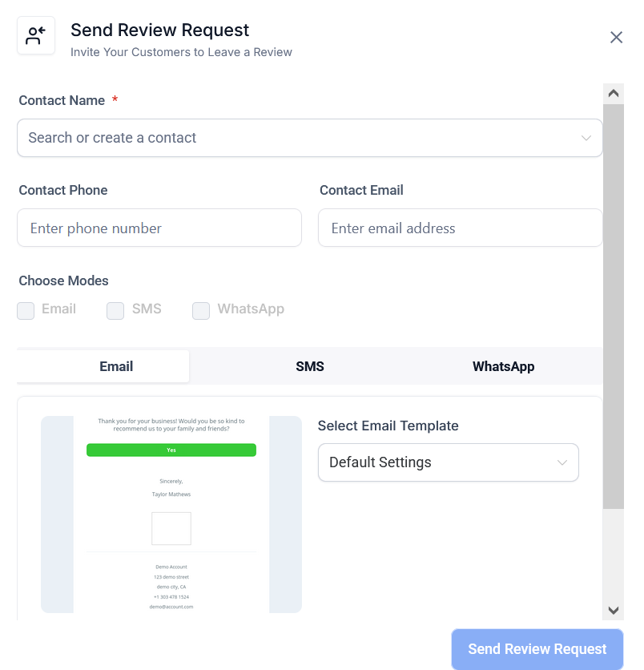Click demo@account.com in the email preview

pyautogui.click(x=171, y=607)
